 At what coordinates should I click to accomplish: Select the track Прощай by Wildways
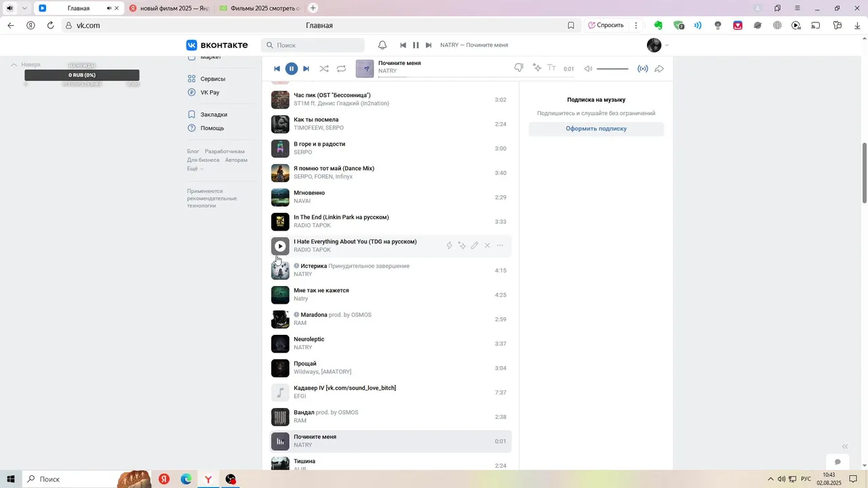pyautogui.click(x=391, y=368)
